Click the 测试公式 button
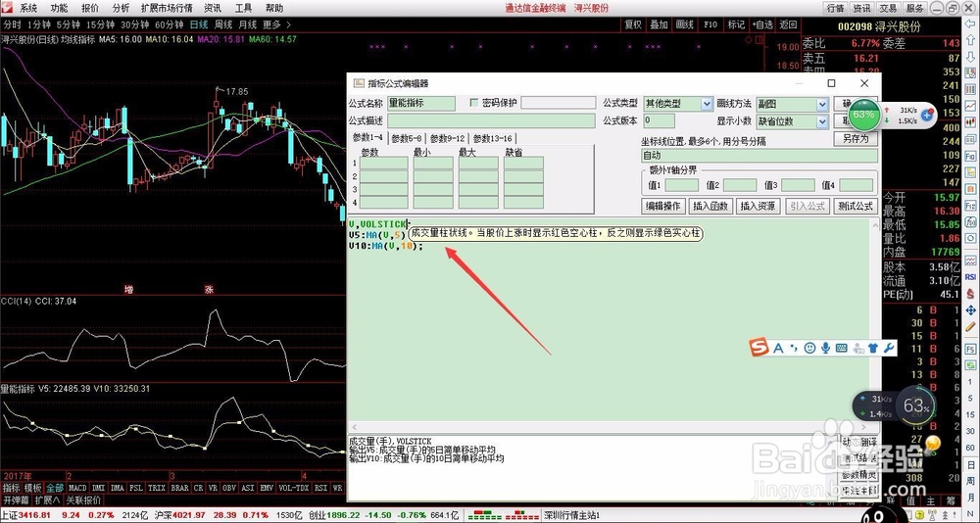Screen dimensions: 980x523 coord(856,206)
